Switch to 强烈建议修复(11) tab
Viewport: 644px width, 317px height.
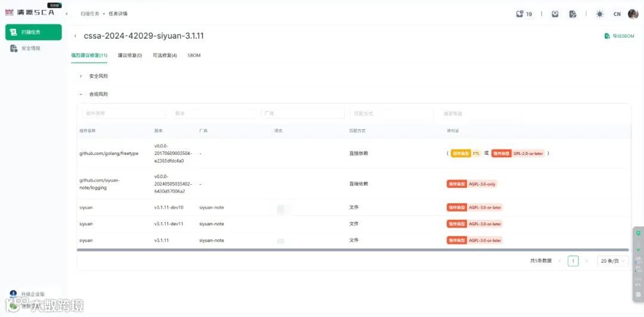(x=89, y=55)
